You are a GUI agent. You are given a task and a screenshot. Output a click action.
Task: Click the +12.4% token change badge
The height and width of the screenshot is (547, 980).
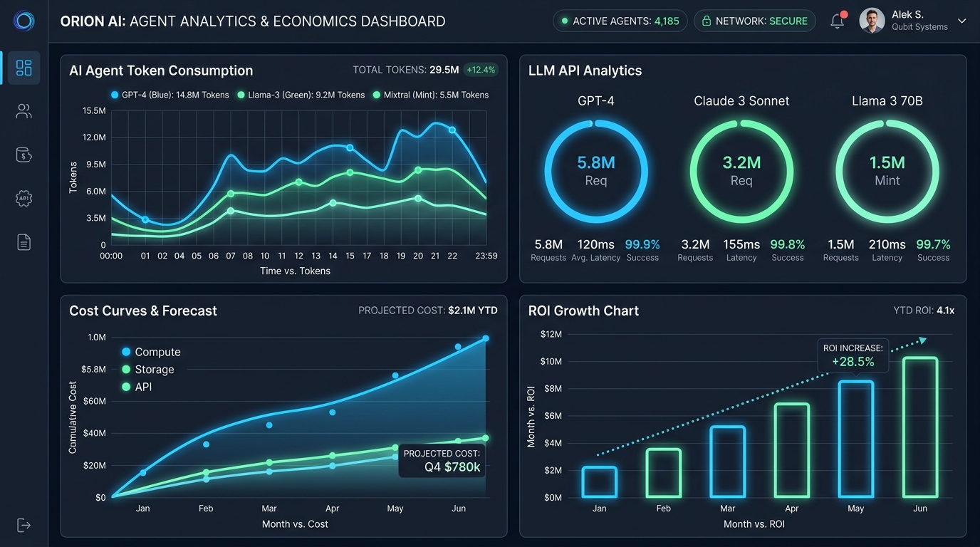[x=481, y=70]
